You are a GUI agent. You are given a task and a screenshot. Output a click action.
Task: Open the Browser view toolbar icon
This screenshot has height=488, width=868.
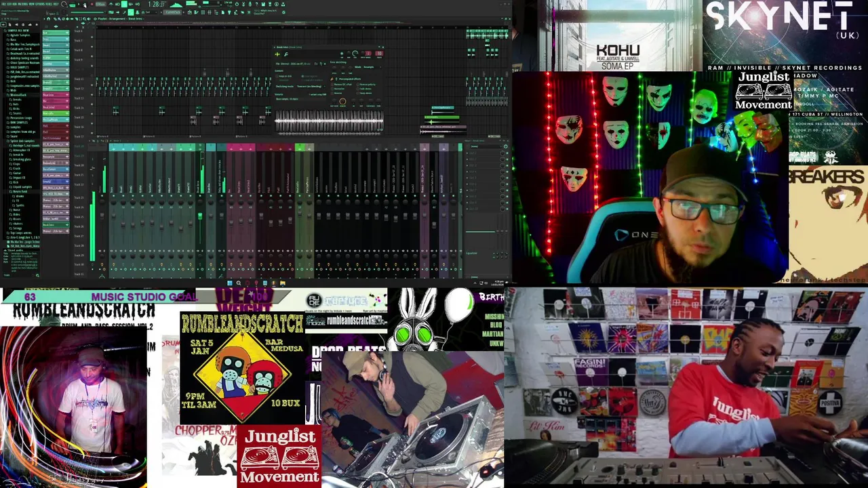[x=216, y=12]
